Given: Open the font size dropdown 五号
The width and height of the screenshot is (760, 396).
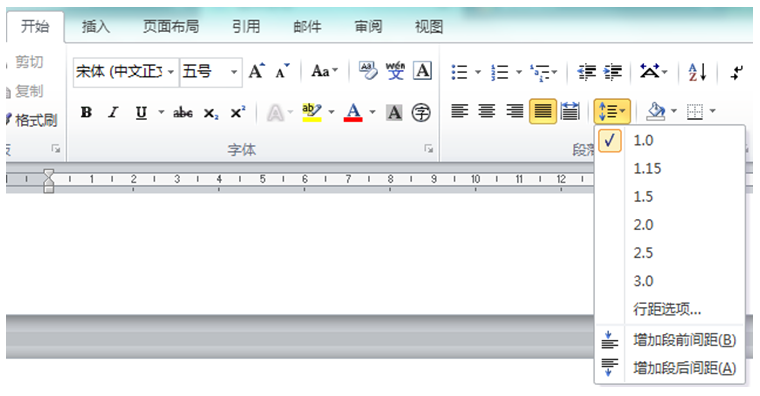Looking at the screenshot, I should tap(234, 72).
